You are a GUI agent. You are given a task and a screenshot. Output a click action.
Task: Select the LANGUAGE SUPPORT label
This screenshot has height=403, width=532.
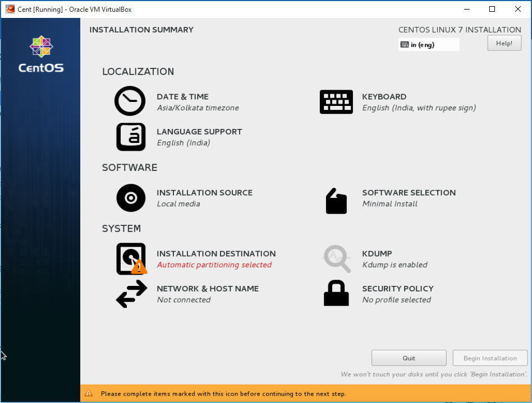pyautogui.click(x=200, y=132)
